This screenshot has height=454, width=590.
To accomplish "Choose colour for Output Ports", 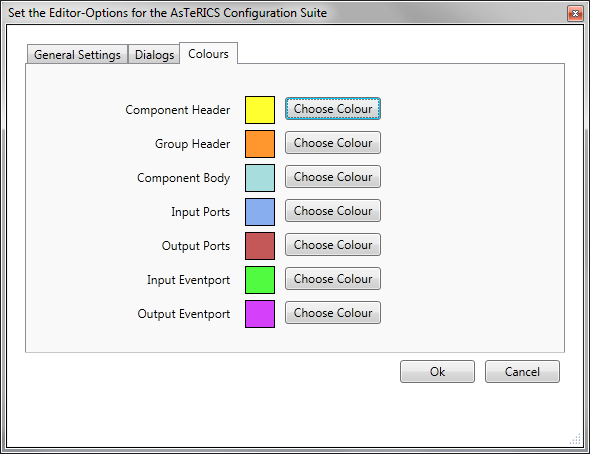I will (333, 244).
